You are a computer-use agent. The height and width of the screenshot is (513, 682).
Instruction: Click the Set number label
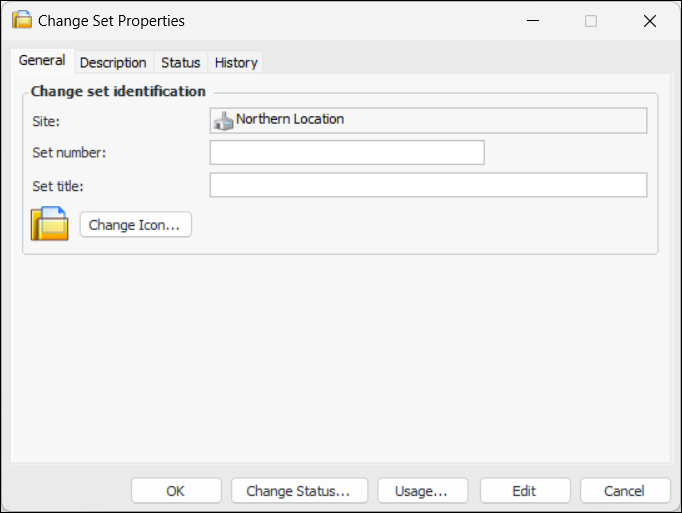click(x=69, y=153)
